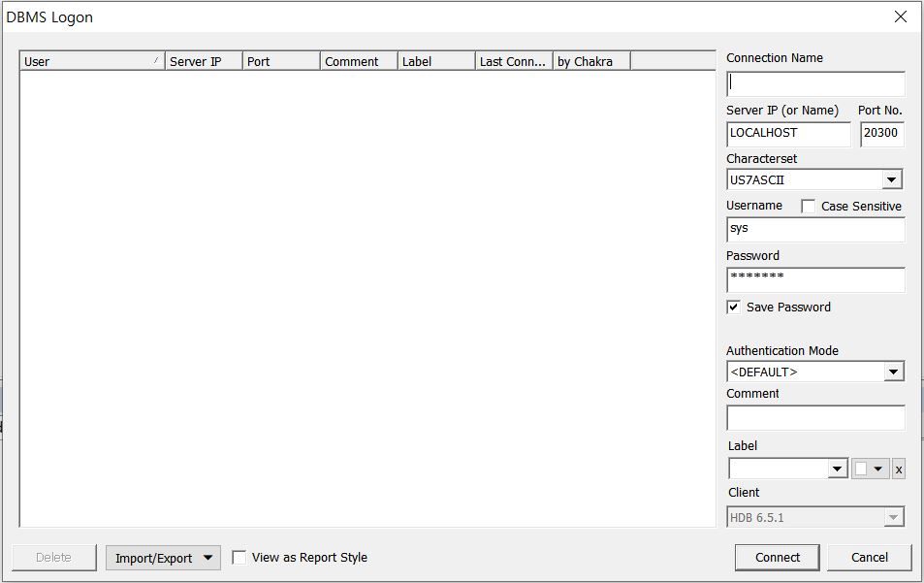Select the Password input field
This screenshot has width=924, height=583.
pos(814,280)
